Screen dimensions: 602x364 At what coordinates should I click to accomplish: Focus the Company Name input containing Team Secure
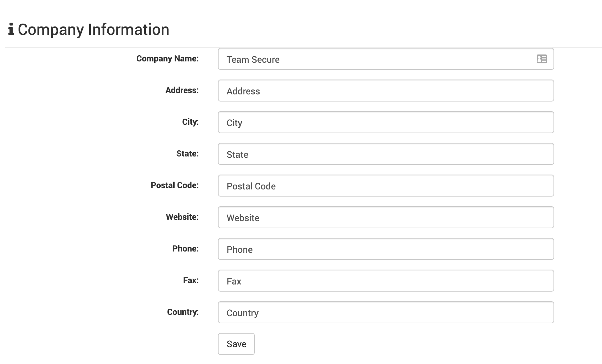pyautogui.click(x=386, y=59)
